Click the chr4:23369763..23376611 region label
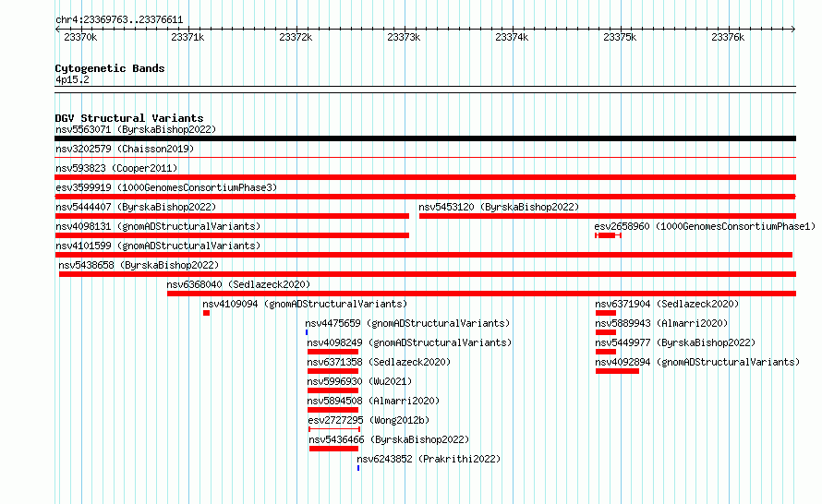The width and height of the screenshot is (822, 504). tap(119, 20)
